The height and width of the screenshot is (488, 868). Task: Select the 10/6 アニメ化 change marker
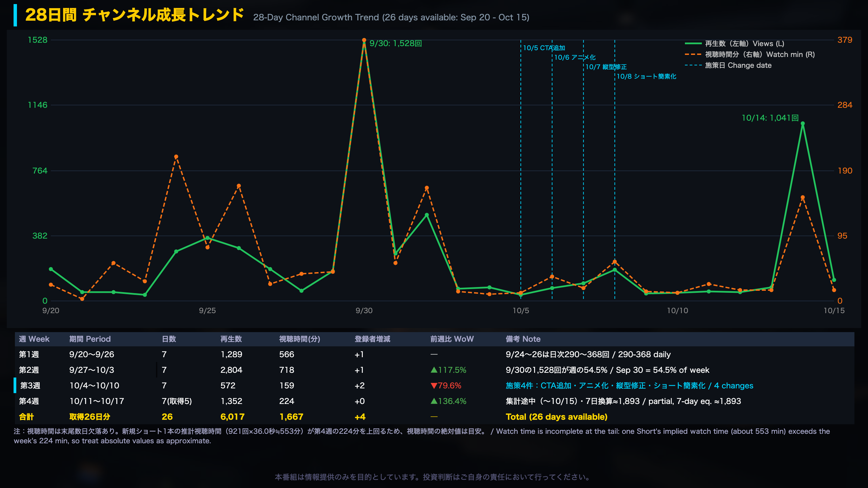(575, 58)
